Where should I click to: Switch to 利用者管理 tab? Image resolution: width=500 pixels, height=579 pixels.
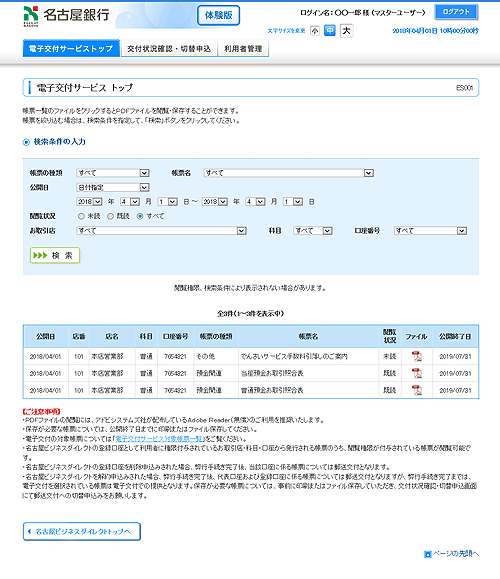coord(243,48)
